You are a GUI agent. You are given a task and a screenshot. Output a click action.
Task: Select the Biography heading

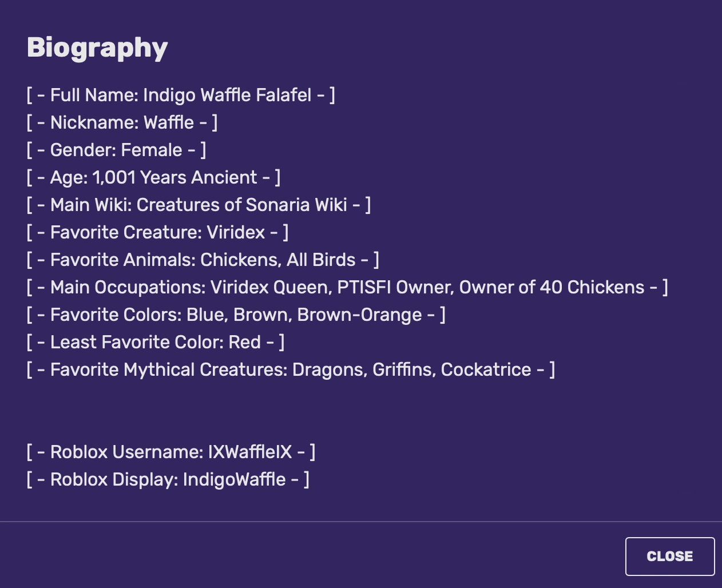[x=97, y=47]
